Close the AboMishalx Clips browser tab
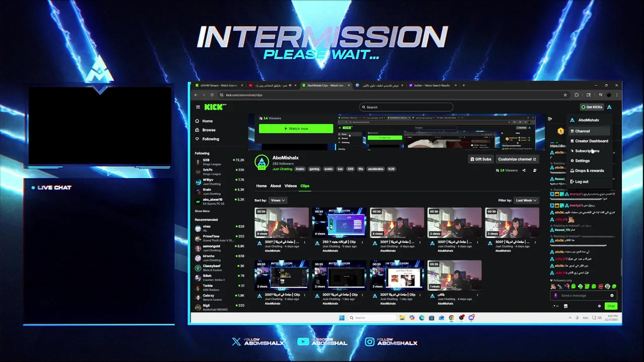The height and width of the screenshot is (362, 644). pyautogui.click(x=348, y=85)
